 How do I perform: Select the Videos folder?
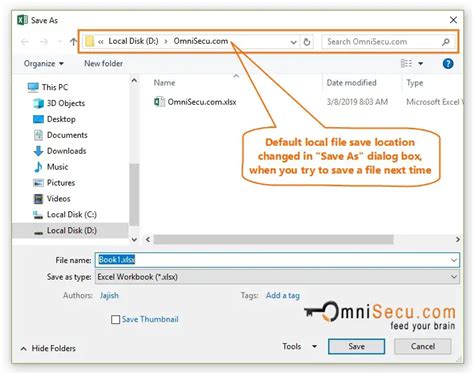pyautogui.click(x=58, y=199)
